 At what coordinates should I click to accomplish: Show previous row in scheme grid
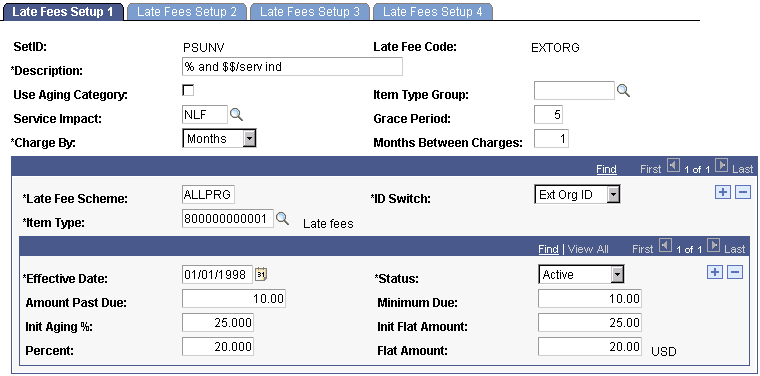(672, 167)
